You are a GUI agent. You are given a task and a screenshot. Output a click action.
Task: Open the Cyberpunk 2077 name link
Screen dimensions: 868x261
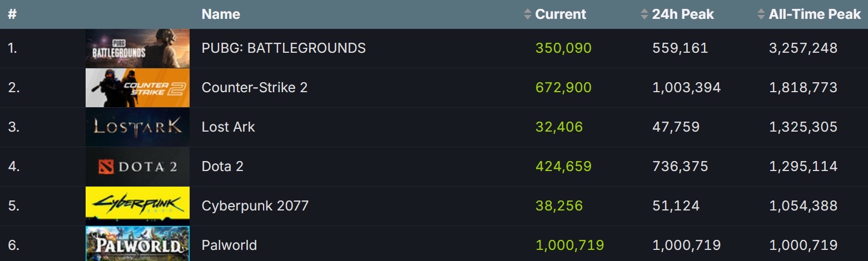[x=255, y=206]
